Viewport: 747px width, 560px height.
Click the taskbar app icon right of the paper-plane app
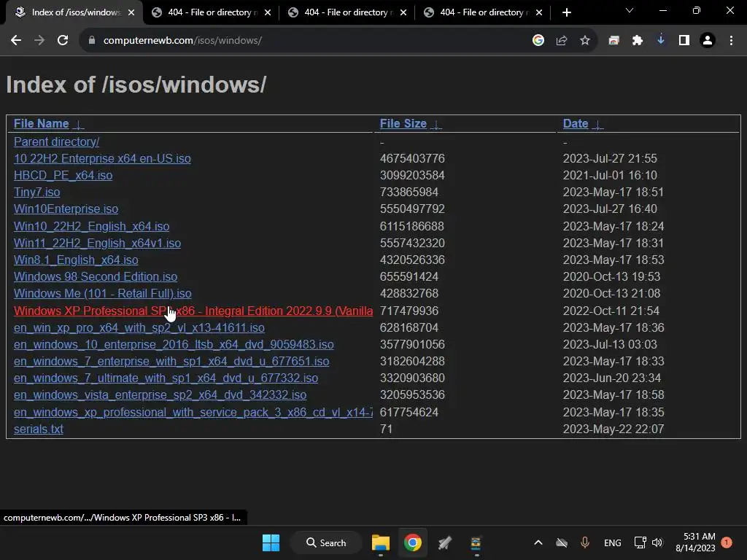476,542
